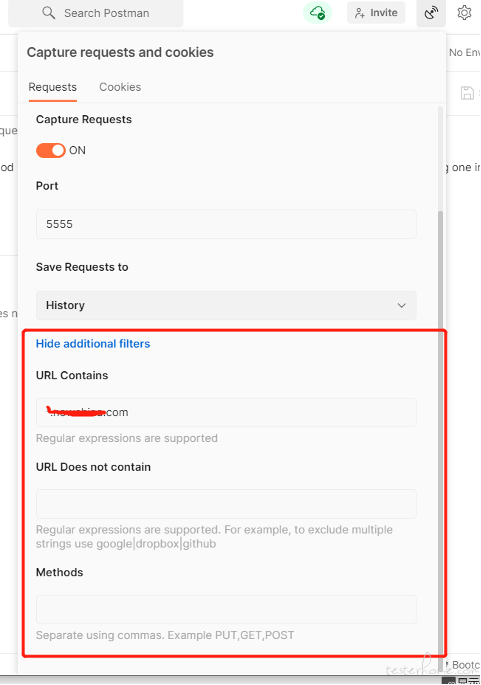Click the save floppy disk icon

click(467, 93)
